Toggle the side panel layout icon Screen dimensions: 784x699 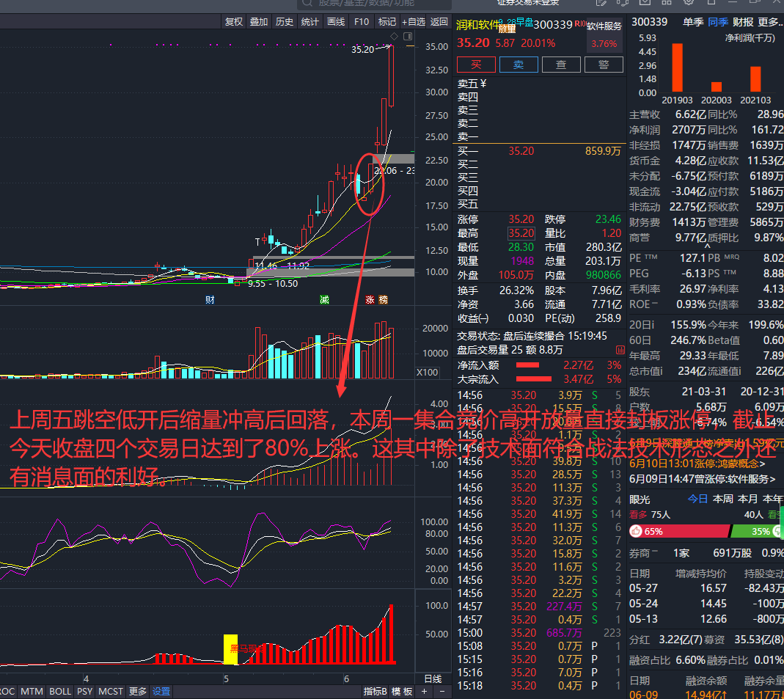click(x=408, y=37)
